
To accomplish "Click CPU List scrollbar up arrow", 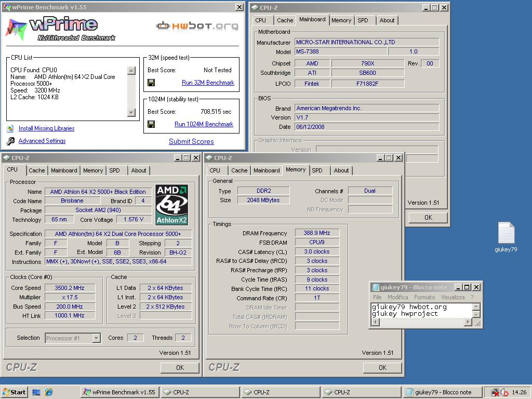I will 131,71.
